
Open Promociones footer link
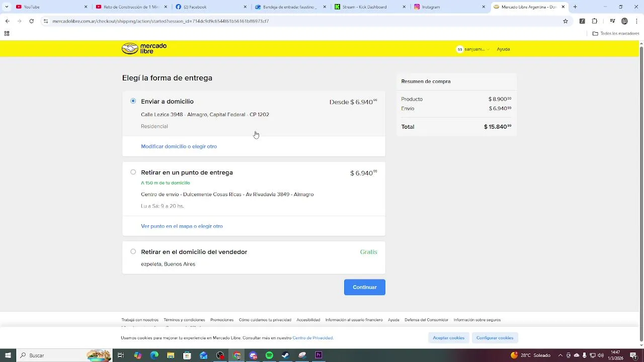tap(222, 320)
